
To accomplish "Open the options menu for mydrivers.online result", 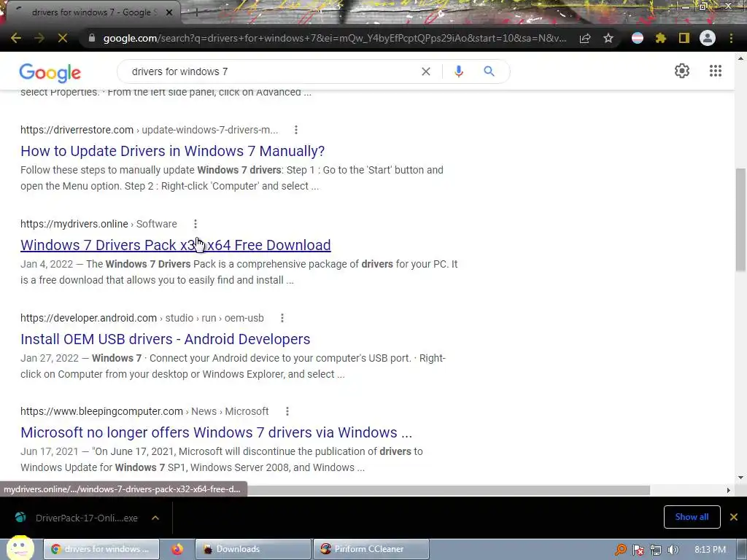I will point(196,224).
